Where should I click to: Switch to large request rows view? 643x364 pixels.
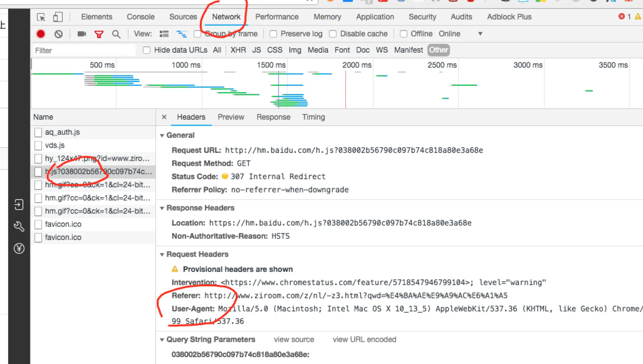[x=164, y=34]
